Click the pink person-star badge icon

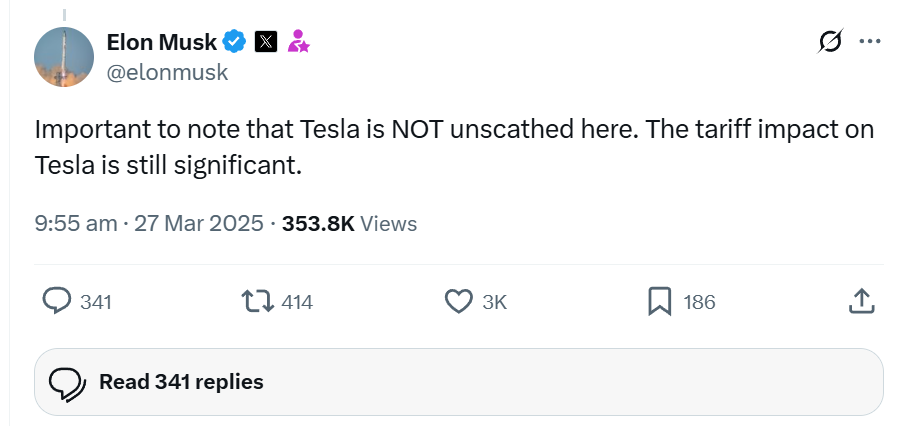click(x=298, y=42)
